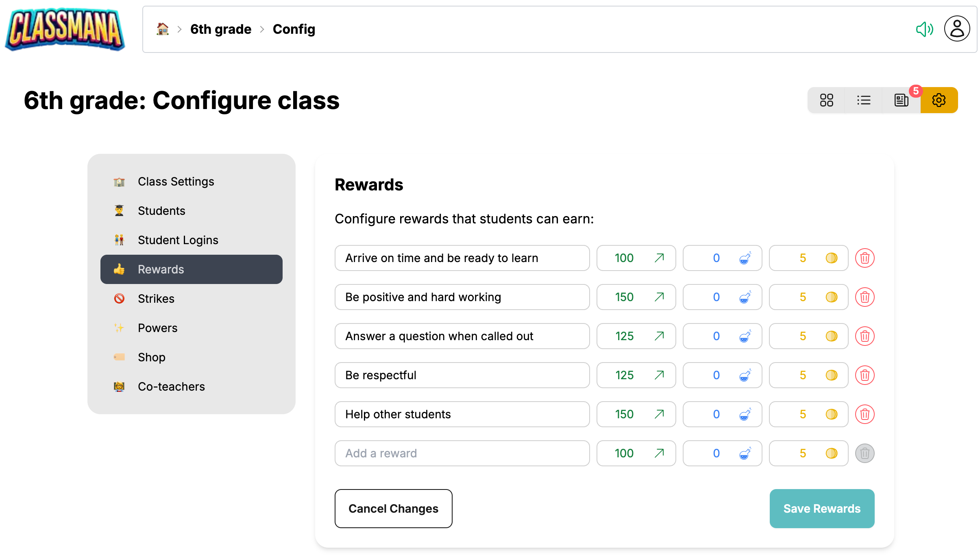Image resolution: width=980 pixels, height=555 pixels.
Task: Open the Shop settings section
Action: tap(151, 357)
